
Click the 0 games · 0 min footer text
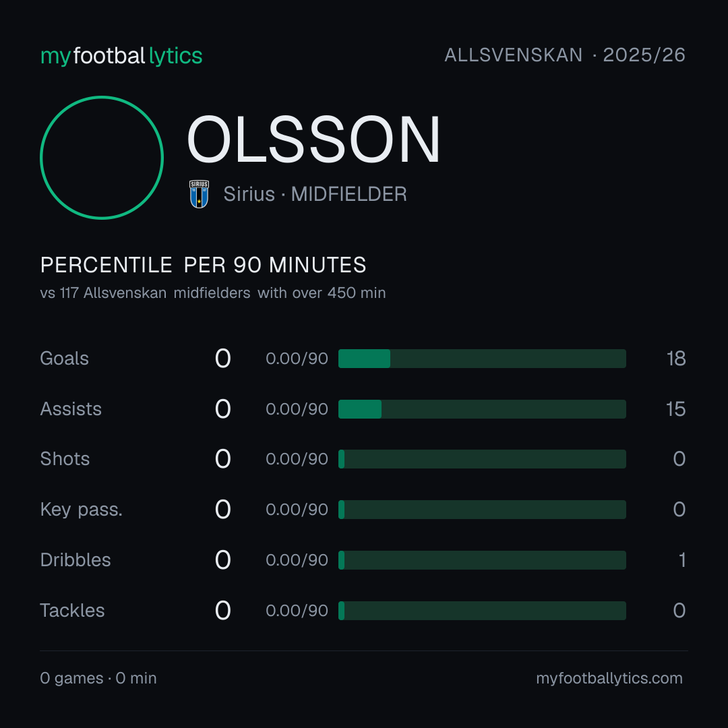pyautogui.click(x=98, y=678)
